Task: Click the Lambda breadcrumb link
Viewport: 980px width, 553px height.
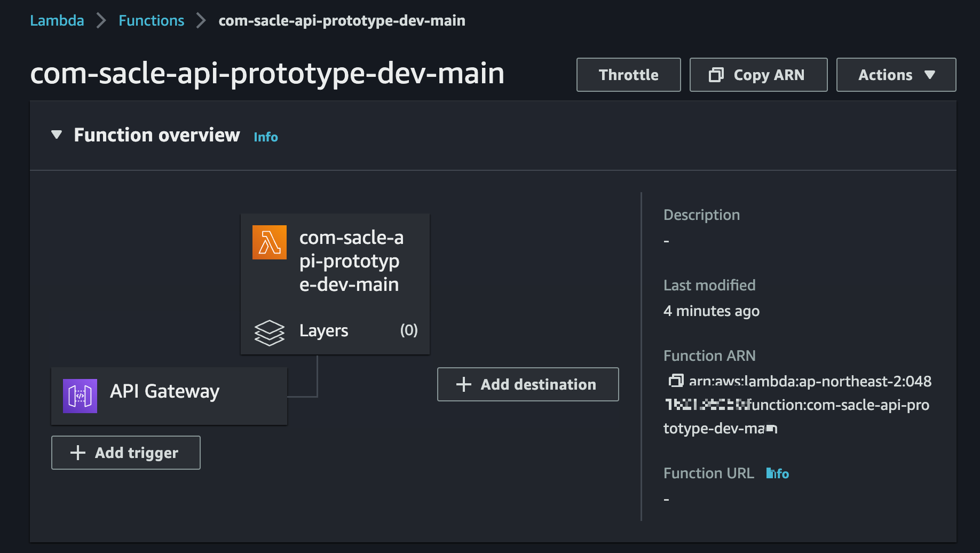Action: pos(57,21)
